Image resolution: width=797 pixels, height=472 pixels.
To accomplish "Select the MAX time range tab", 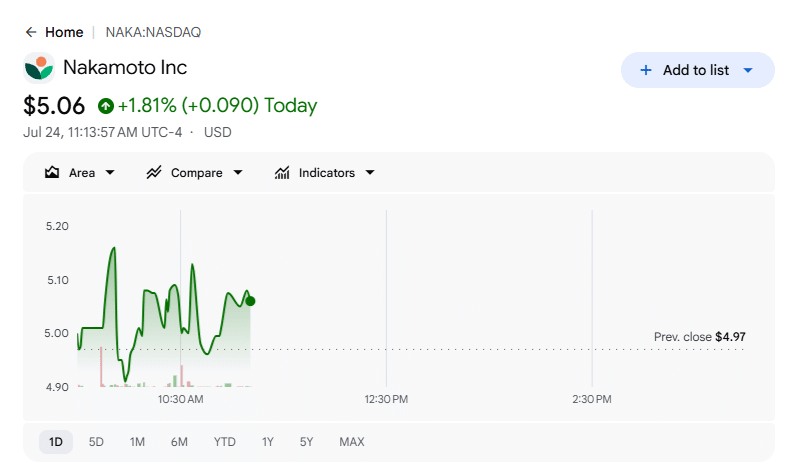I will point(352,442).
